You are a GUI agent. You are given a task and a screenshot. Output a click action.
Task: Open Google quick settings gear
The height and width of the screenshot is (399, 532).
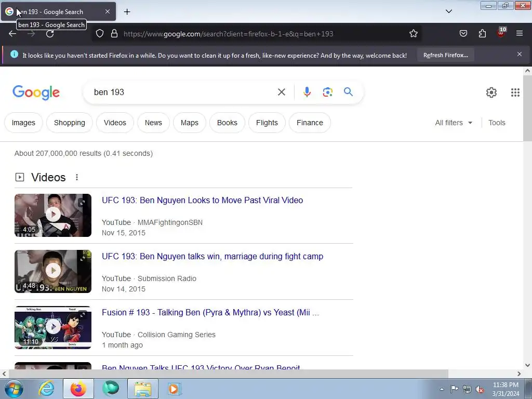pos(491,92)
